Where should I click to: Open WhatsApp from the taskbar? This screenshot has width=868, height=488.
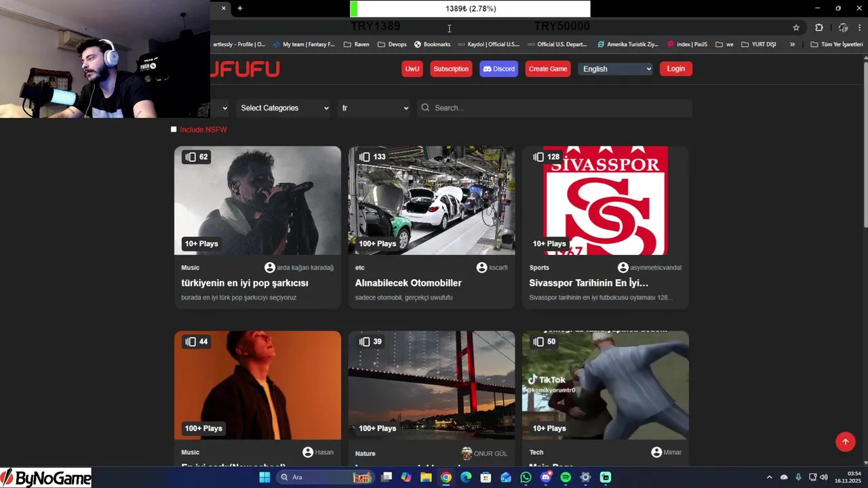coord(526,477)
